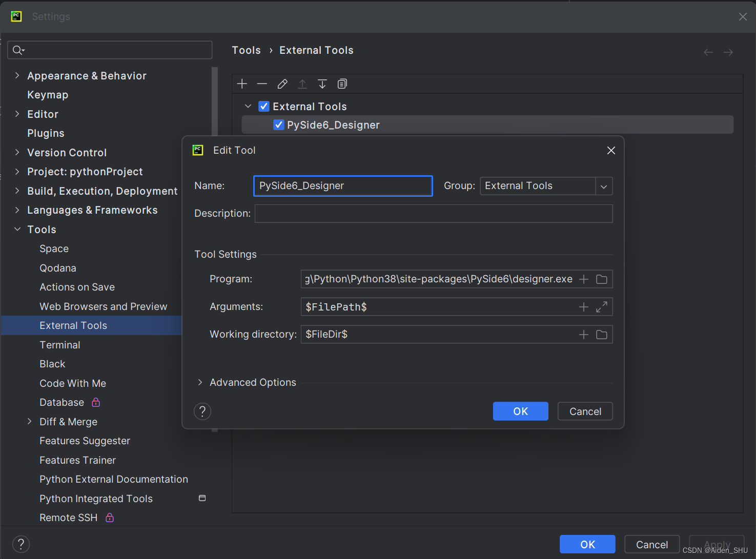Click the search magnifier icon in Settings
This screenshot has width=756, height=559.
click(18, 50)
